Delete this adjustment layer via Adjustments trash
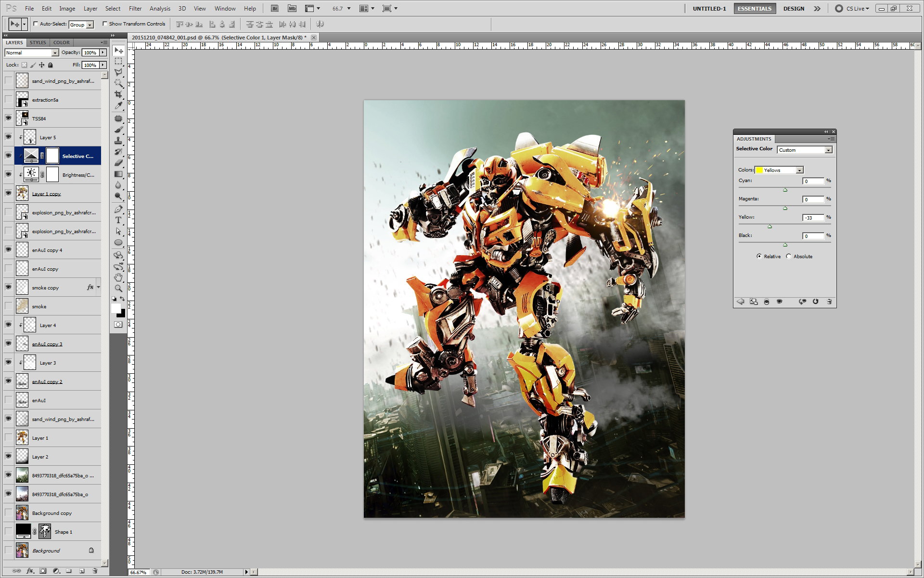924x578 pixels. tap(829, 302)
